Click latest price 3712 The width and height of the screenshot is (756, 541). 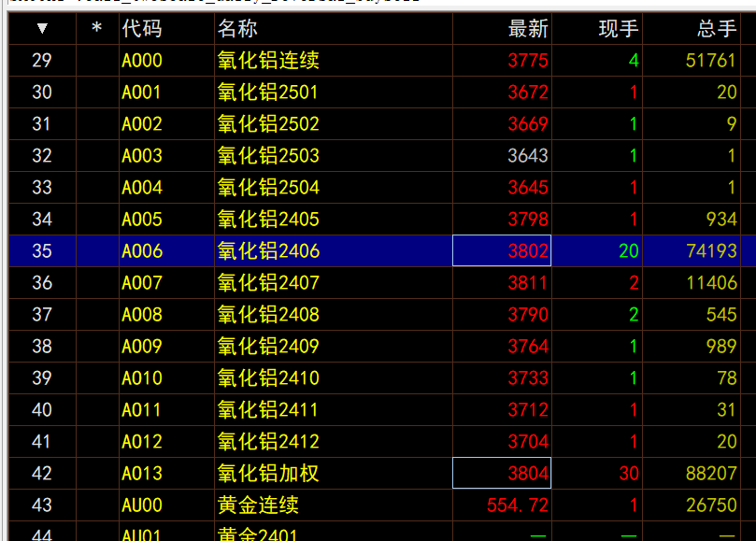528,410
